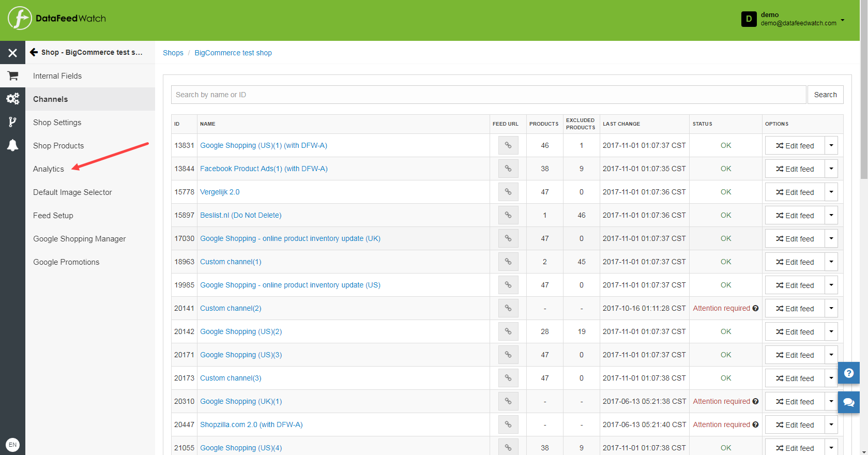Click the EXCLUDED PRODUCTS column header
Screen dimensions: 868x455
click(580, 124)
